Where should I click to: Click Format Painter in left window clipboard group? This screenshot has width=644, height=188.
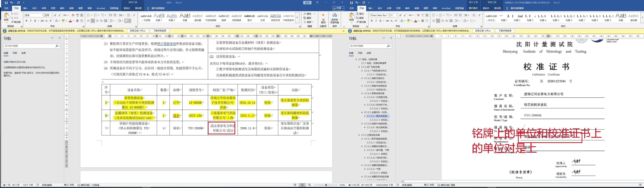tap(16, 22)
